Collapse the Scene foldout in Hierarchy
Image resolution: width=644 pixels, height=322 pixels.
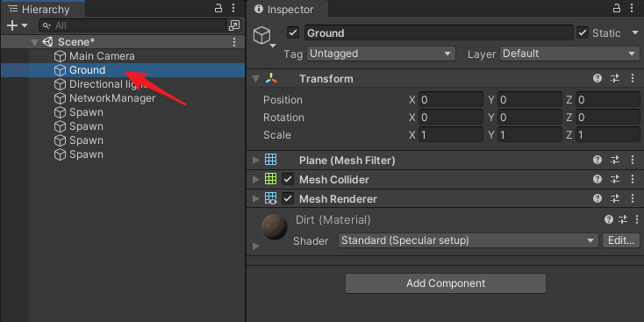(34, 42)
